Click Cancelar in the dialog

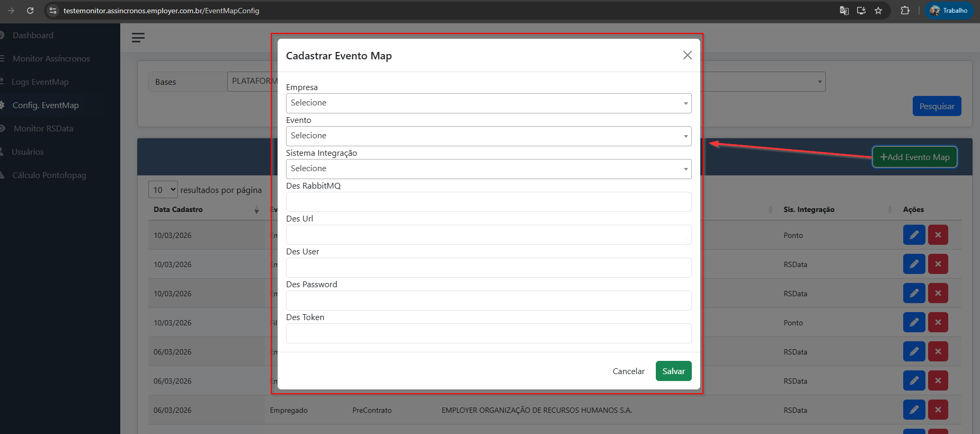coord(628,371)
